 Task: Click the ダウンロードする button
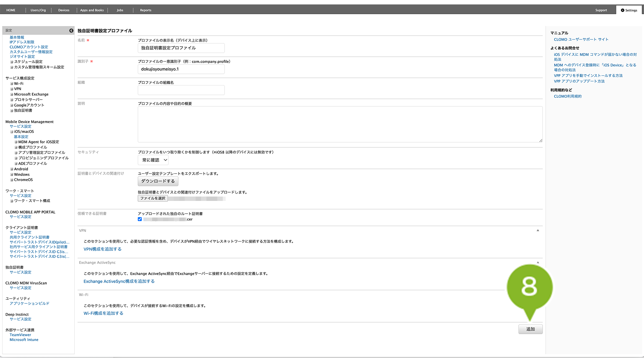pos(158,181)
